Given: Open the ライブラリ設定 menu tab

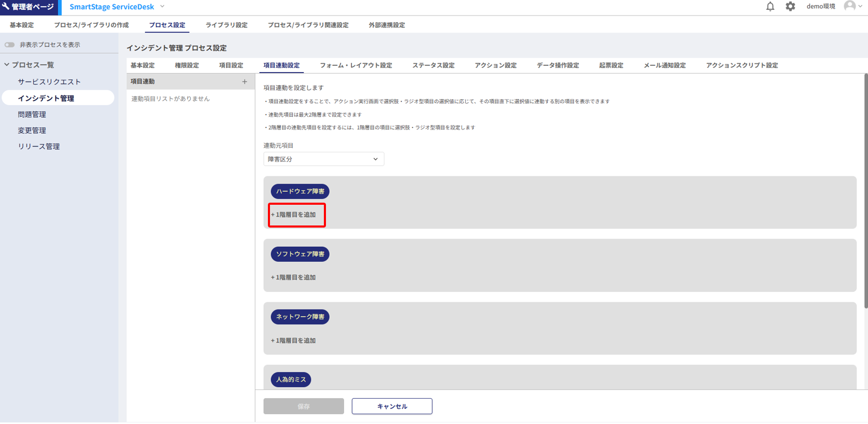Looking at the screenshot, I should coord(226,25).
